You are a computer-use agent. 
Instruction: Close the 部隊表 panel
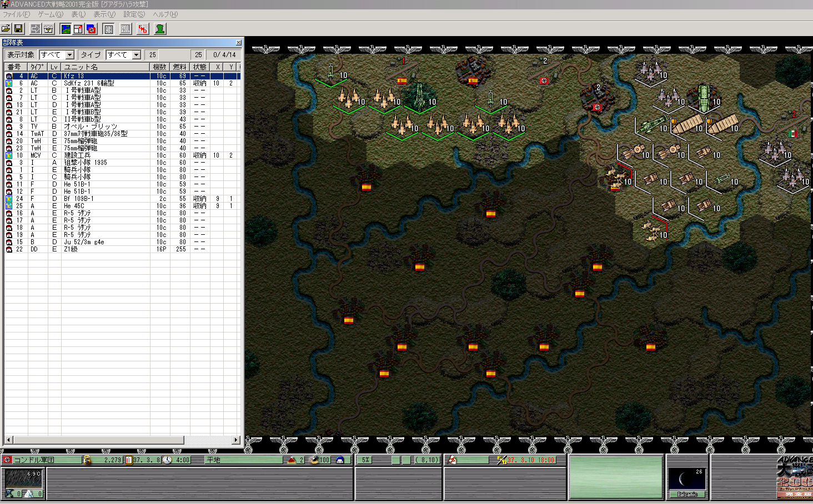(x=239, y=43)
